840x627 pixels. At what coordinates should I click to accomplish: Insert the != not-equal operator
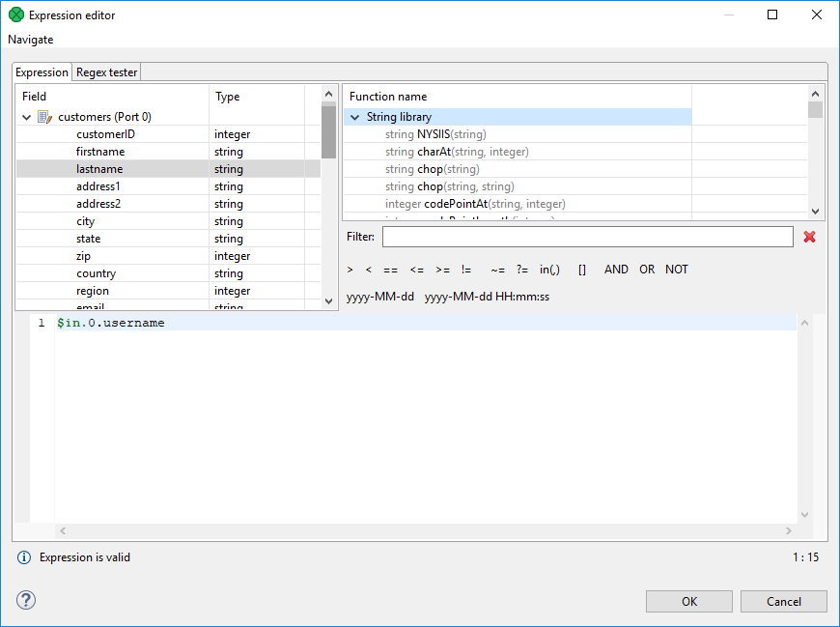tap(466, 270)
